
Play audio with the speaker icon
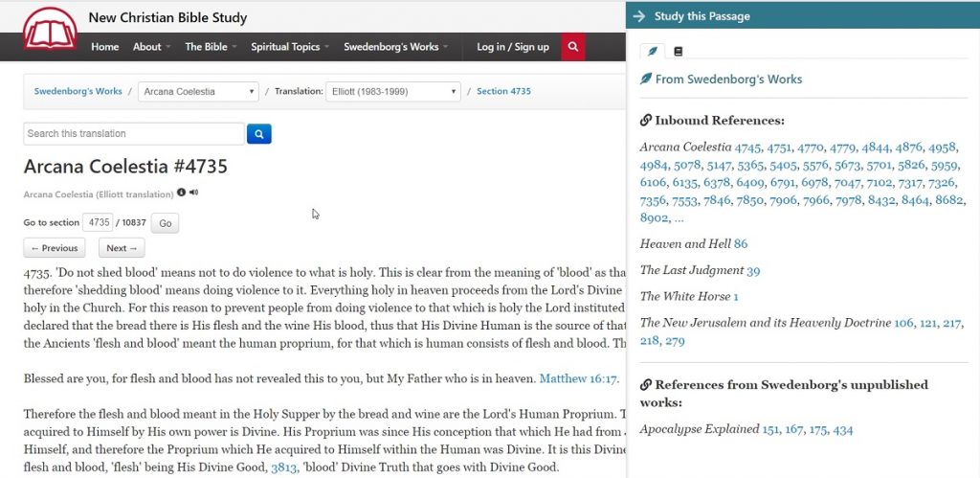tap(193, 193)
